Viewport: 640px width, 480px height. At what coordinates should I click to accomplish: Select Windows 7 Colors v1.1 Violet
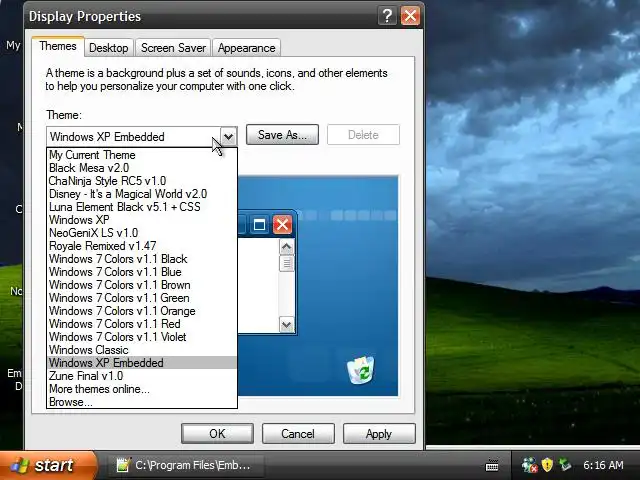point(142,337)
